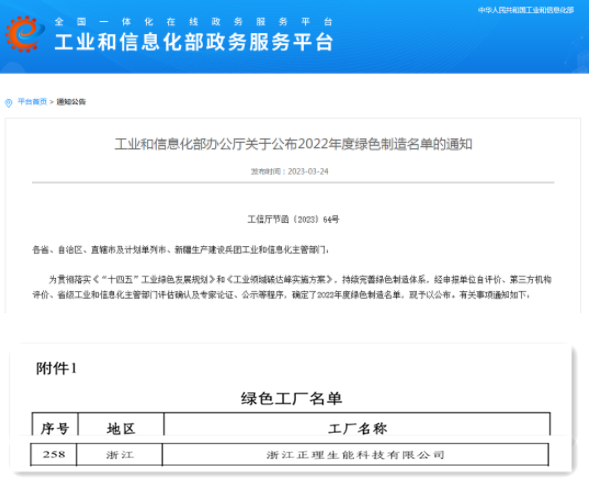
Task: Click the 工业和信息化部政务服务平台 site title
Action: pos(194,42)
